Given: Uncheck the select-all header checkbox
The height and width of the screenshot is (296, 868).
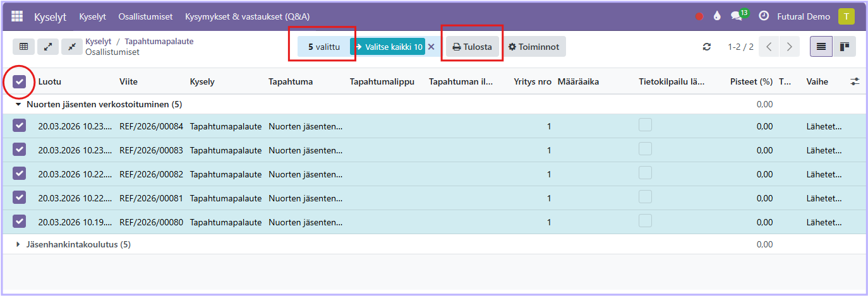Looking at the screenshot, I should [20, 81].
